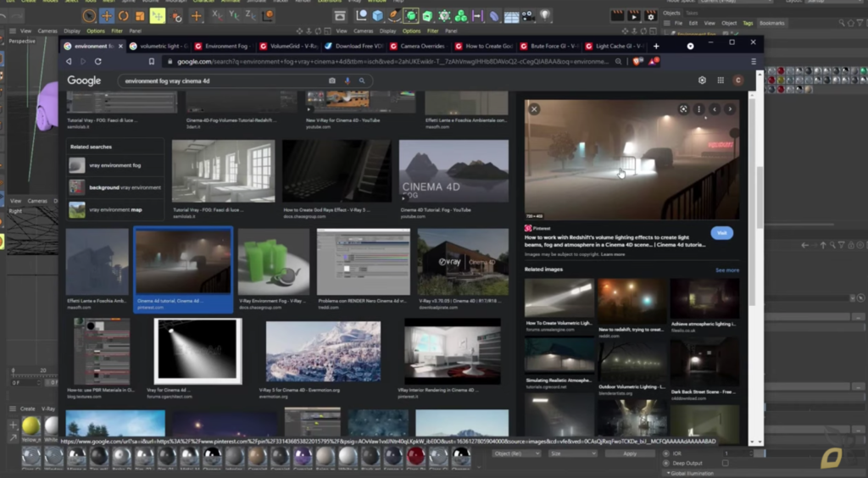Open Options menu of Perspective viewport
This screenshot has width=868, height=478.
(x=95, y=31)
